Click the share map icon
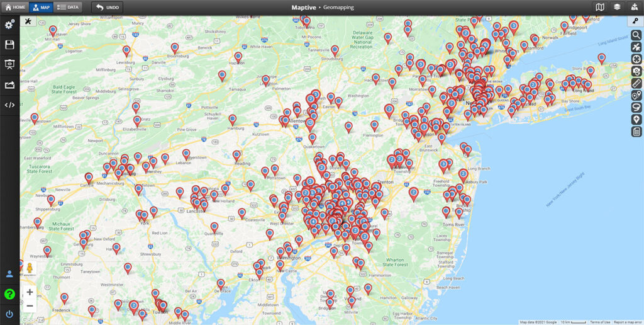The width and height of the screenshot is (644, 325). point(9,84)
